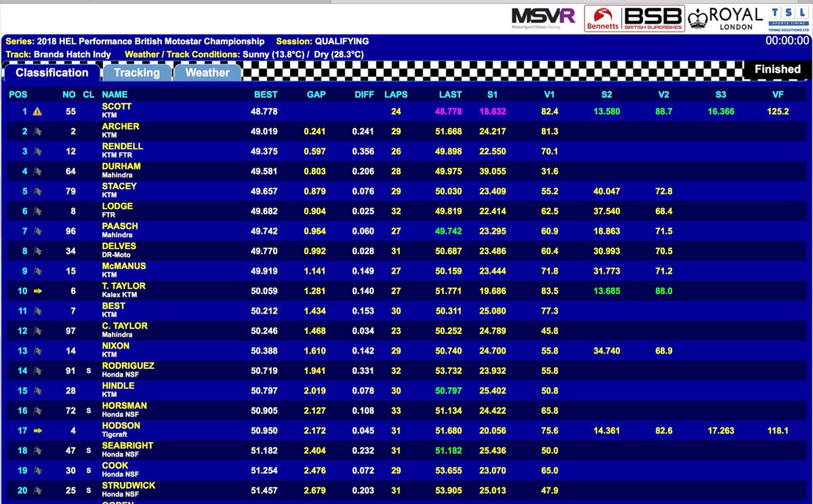Screen dimensions: 813x504
Task: Click the GAP column header
Action: (316, 95)
